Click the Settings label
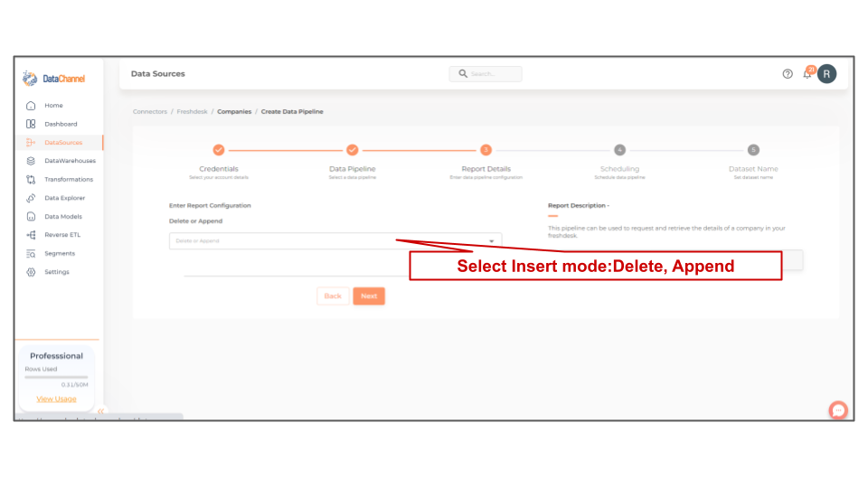 pyautogui.click(x=57, y=272)
